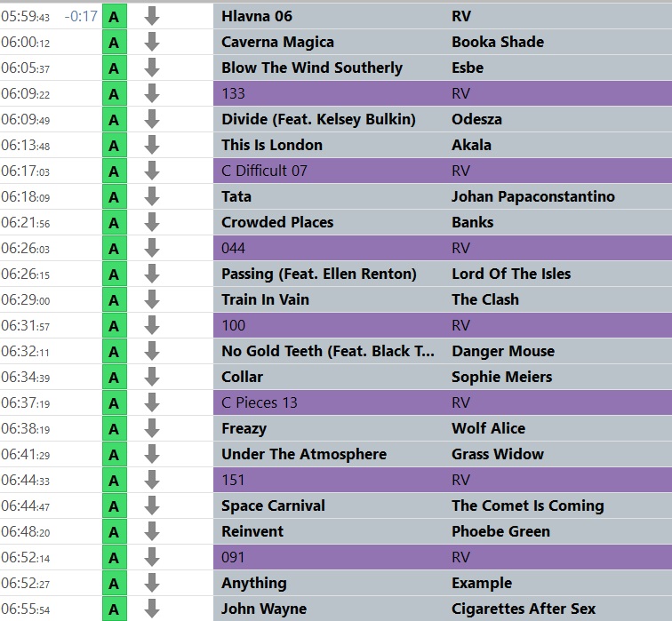Click the -0:17 time offset value
This screenshot has height=621, width=672.
81,17
